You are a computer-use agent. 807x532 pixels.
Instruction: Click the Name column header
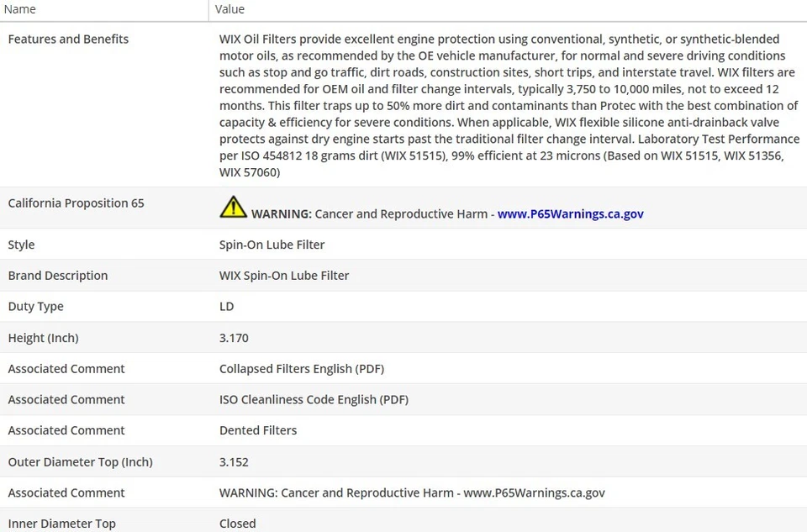20,9
